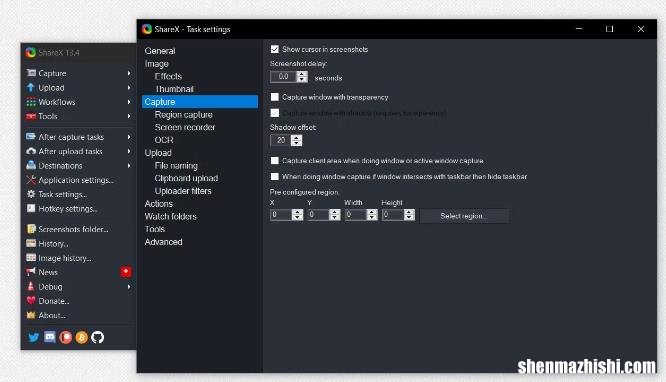Click the History icon in ShareX menu
Screen dimensions: 666x382
coord(31,243)
